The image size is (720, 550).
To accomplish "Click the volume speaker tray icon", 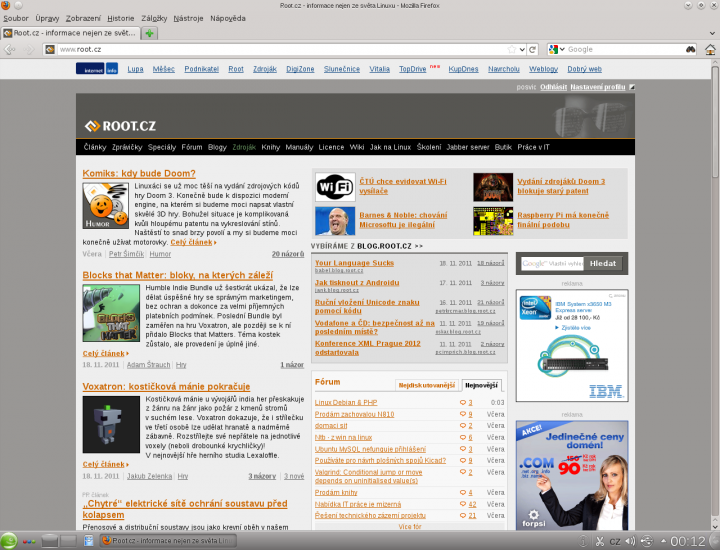I will [630, 541].
